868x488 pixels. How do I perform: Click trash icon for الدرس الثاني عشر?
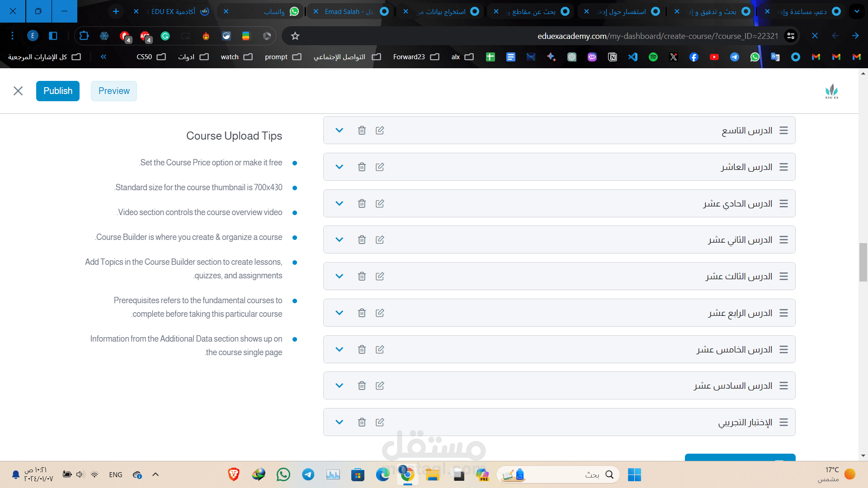click(x=362, y=240)
